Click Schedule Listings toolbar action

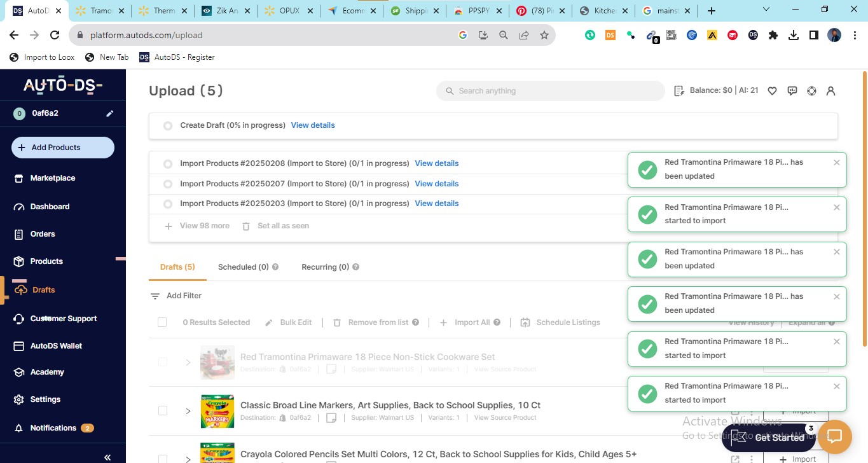[x=560, y=322]
